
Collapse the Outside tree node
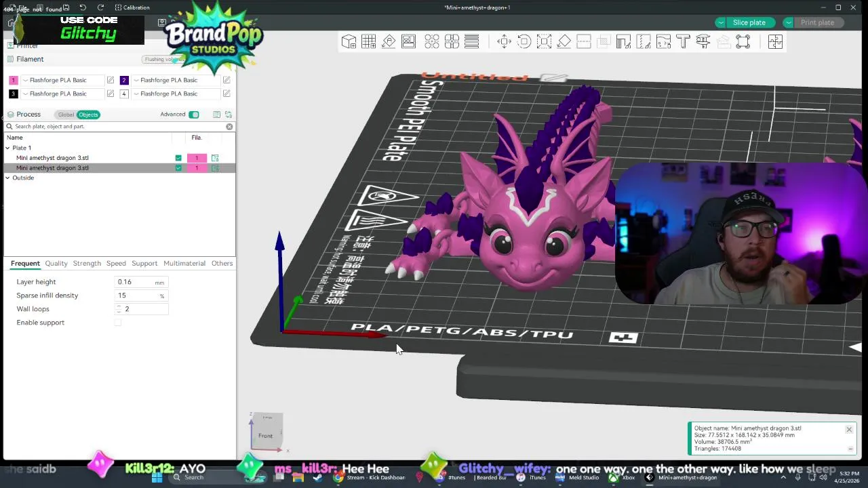[x=7, y=178]
